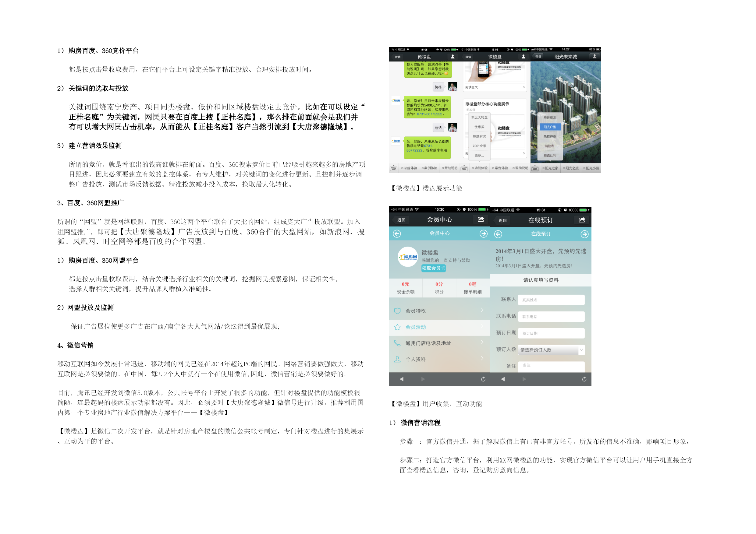Open the 现金余额 0元 tile
This screenshot has height=534, width=756.
coord(406,288)
